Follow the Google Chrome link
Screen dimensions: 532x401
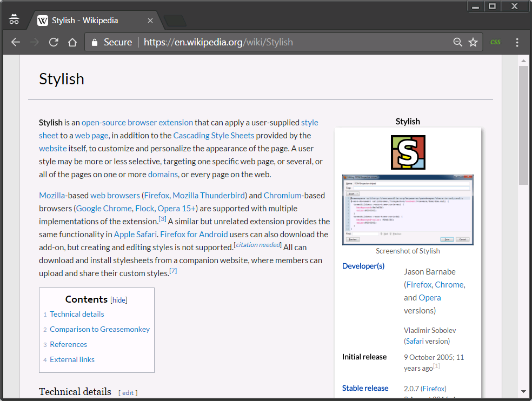(x=104, y=208)
